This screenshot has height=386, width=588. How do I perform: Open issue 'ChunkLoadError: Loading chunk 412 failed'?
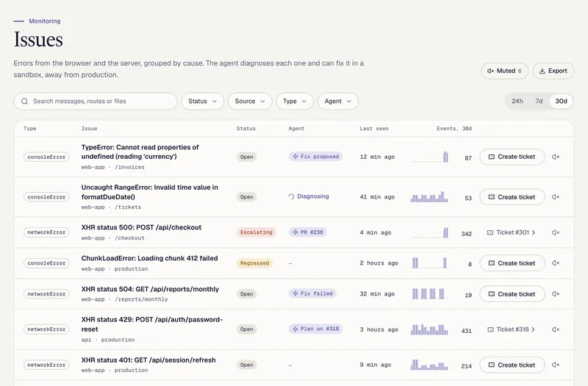[150, 258]
